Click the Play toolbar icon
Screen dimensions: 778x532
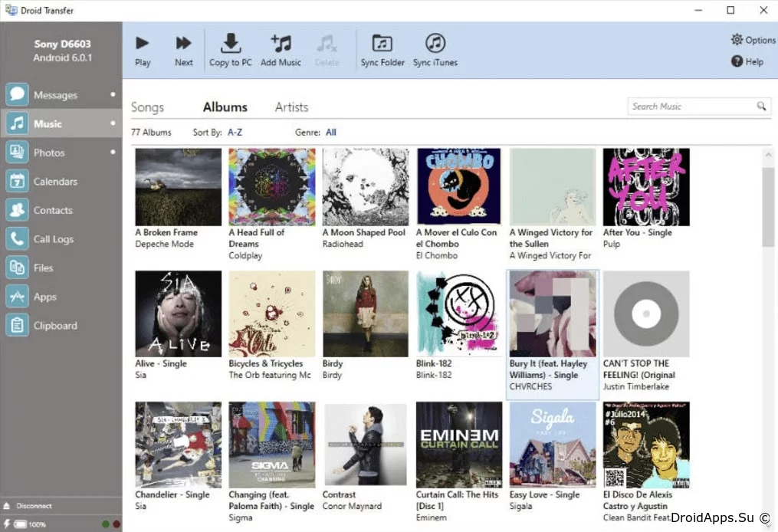[x=143, y=43]
